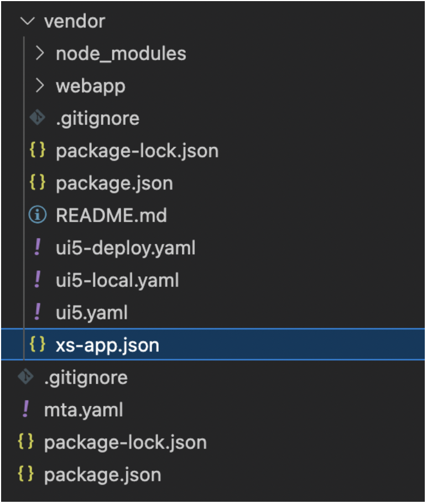The width and height of the screenshot is (427, 504).
Task: Click JSON braces icon beside vendor package-lock.json
Action: (x=37, y=150)
